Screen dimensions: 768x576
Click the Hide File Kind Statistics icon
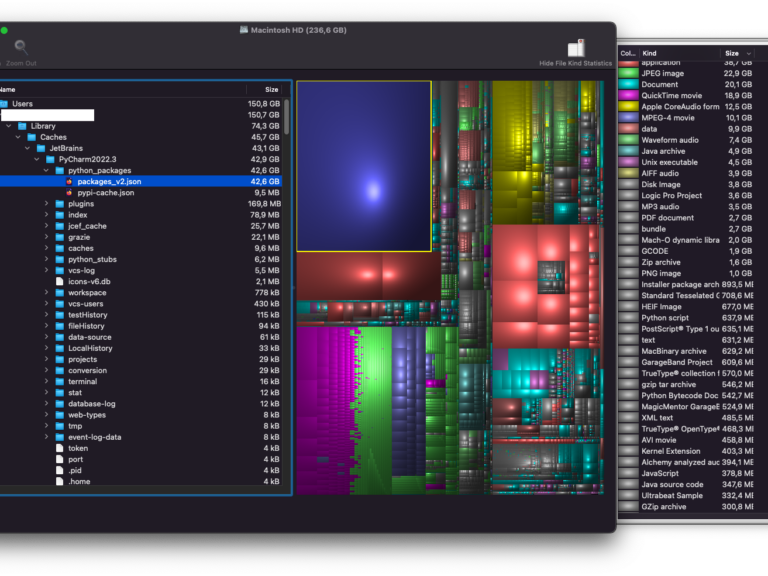[576, 48]
